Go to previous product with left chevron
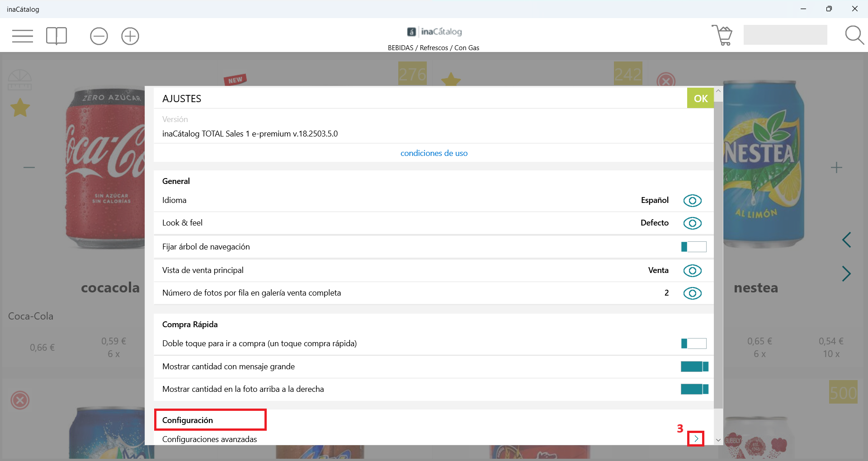The height and width of the screenshot is (461, 868). (846, 240)
